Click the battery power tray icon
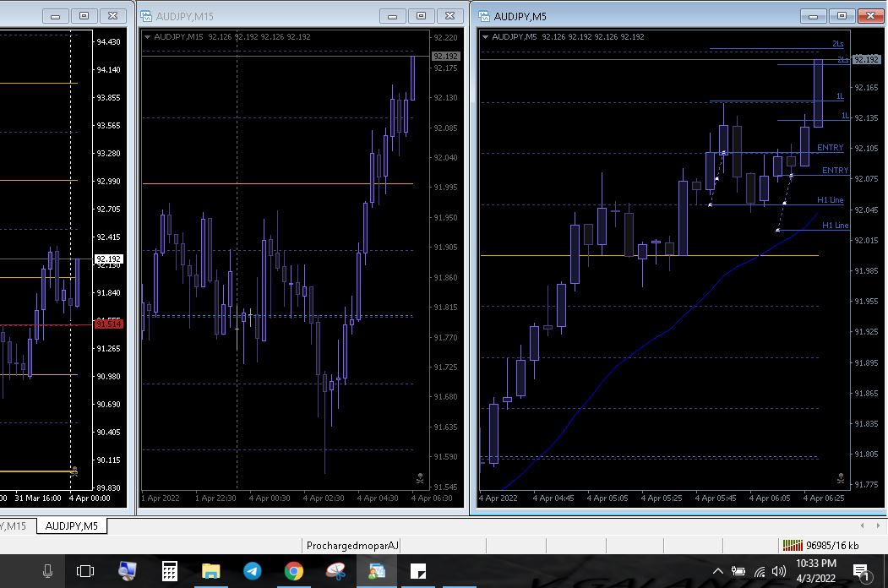This screenshot has height=588, width=888. pos(738,571)
